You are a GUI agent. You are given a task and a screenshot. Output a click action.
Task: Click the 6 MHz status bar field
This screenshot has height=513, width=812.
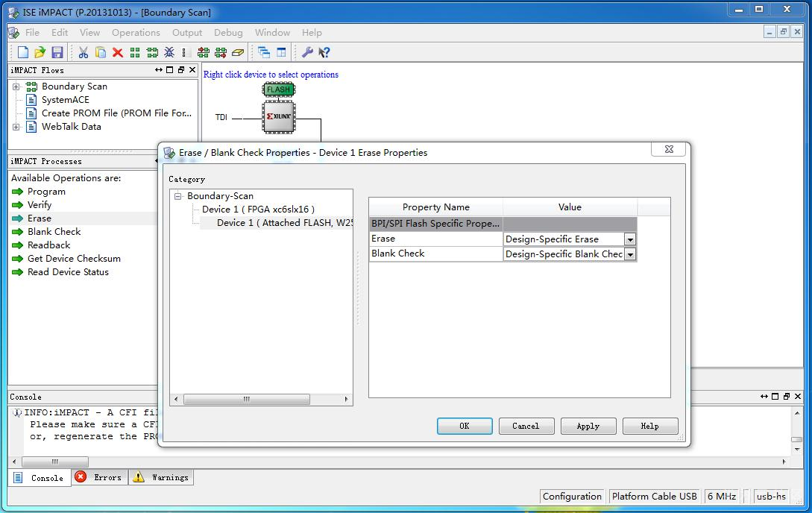pos(722,497)
